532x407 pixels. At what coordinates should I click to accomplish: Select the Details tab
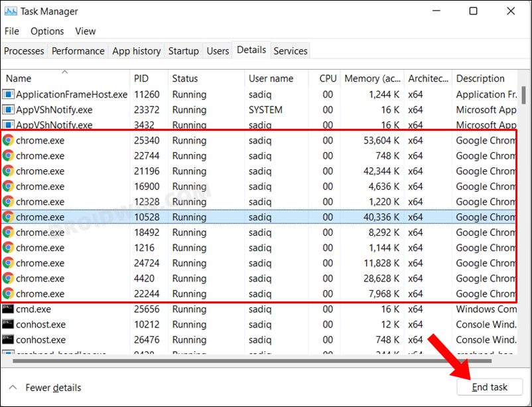(251, 50)
